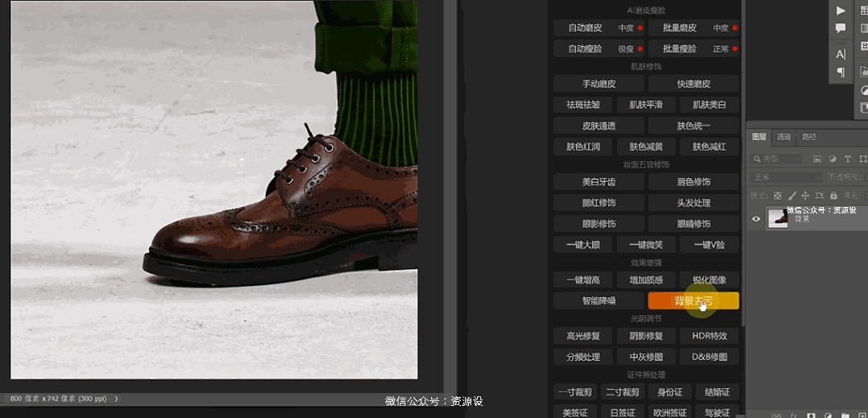
Task: Click the D&B修图 button
Action: coord(710,357)
